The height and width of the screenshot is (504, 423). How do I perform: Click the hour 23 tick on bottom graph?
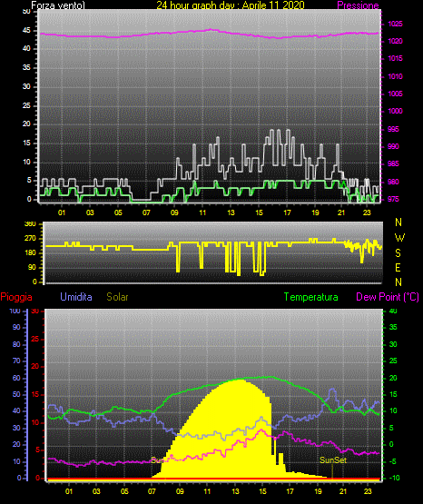tap(368, 491)
